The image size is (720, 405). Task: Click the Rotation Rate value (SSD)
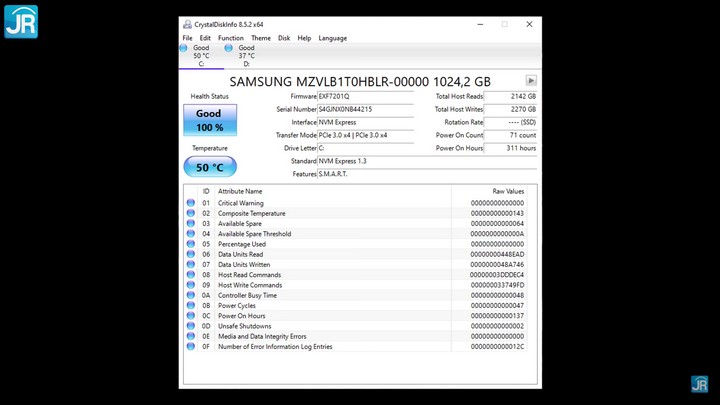click(510, 122)
